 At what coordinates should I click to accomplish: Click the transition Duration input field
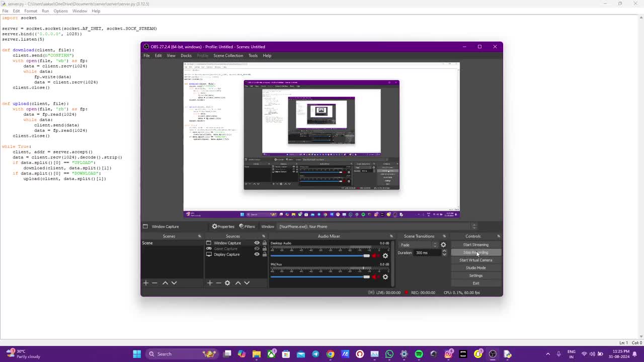[x=428, y=253]
